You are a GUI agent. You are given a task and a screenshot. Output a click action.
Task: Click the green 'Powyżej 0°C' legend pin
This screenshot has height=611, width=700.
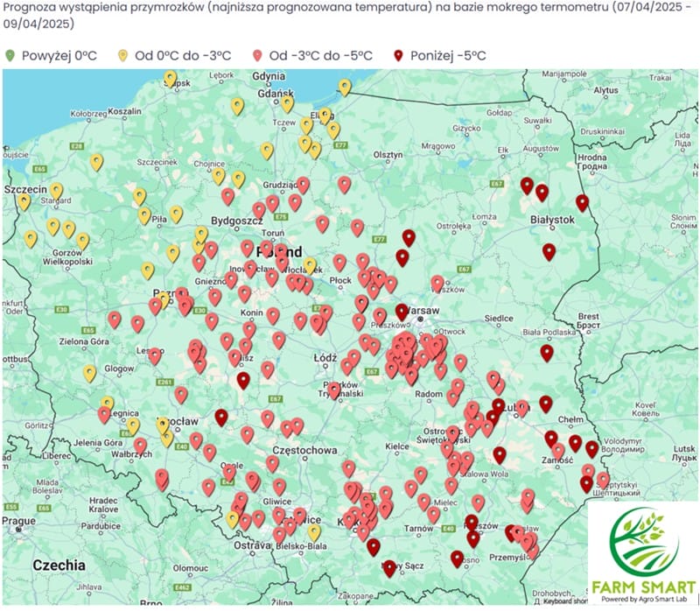click(10, 56)
